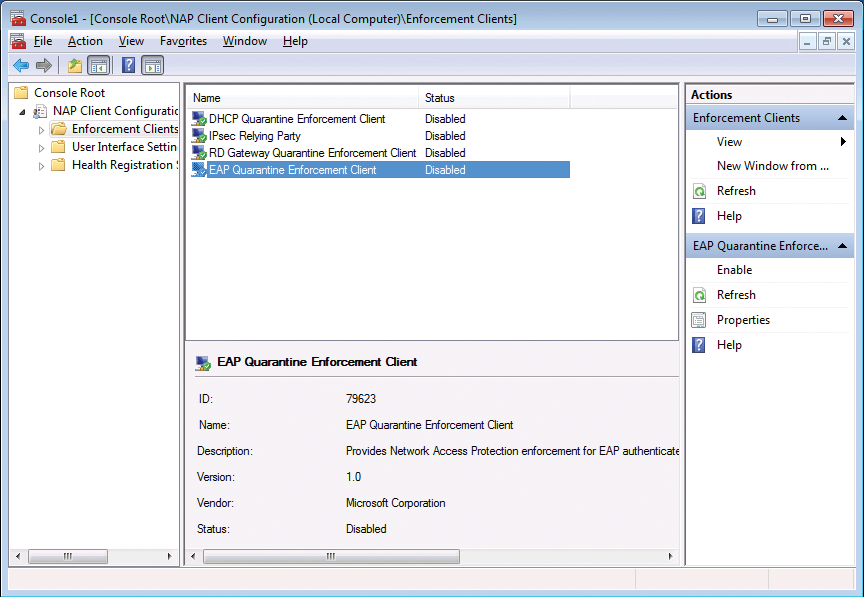Expand the Health Registration Settings tree node

tap(42, 166)
